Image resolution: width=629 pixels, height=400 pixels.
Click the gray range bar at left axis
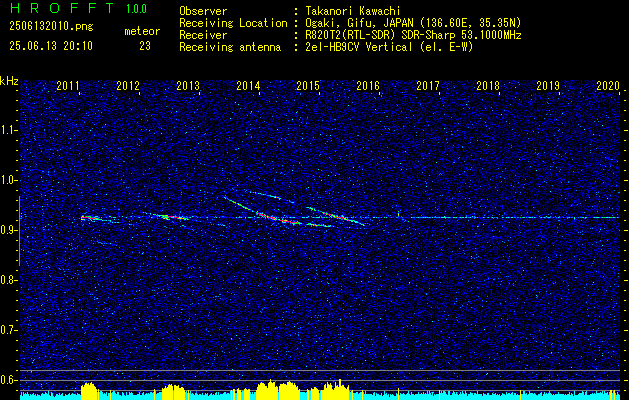click(19, 231)
